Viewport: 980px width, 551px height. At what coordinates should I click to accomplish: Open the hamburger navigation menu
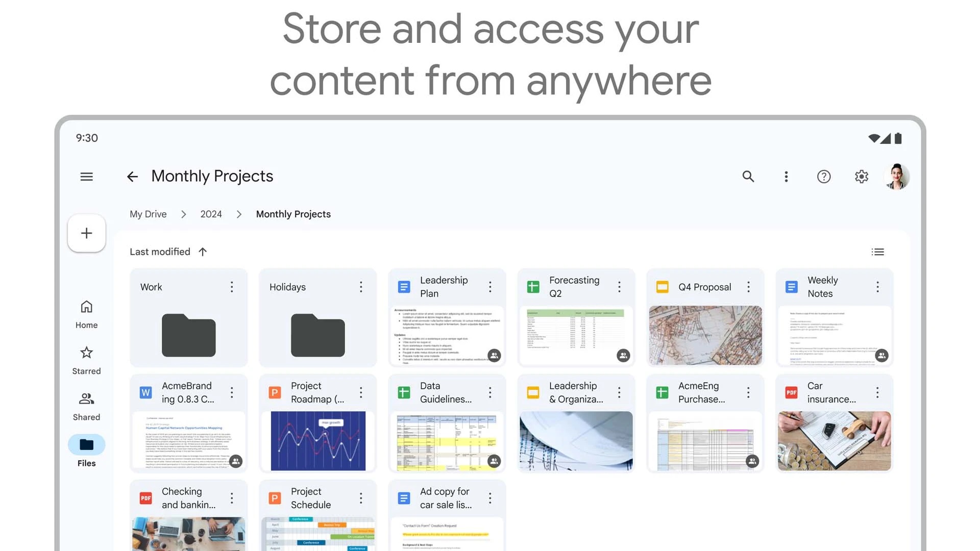click(86, 177)
